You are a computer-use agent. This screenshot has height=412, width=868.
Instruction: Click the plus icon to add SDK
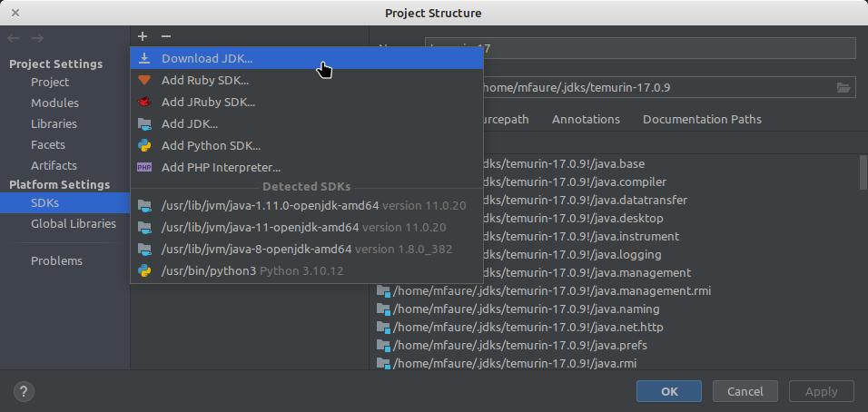pyautogui.click(x=143, y=36)
